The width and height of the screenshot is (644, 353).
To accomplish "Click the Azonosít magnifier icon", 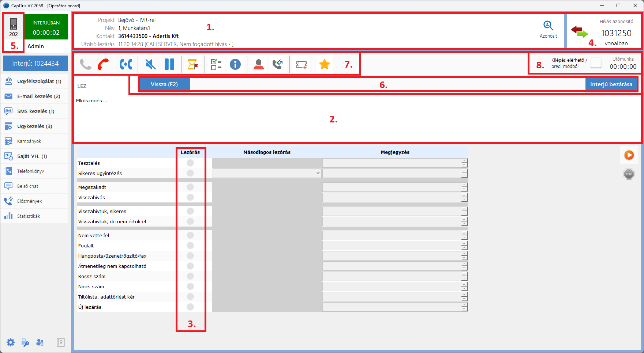I will 548,26.
